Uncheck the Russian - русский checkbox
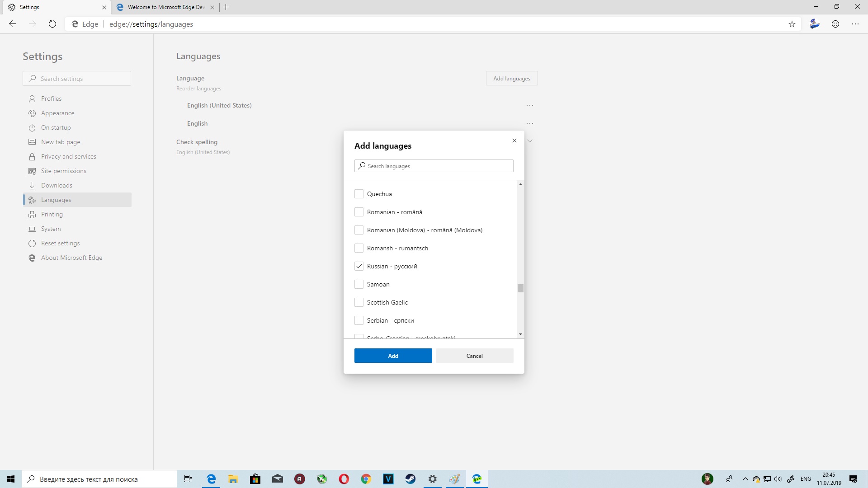 (359, 266)
